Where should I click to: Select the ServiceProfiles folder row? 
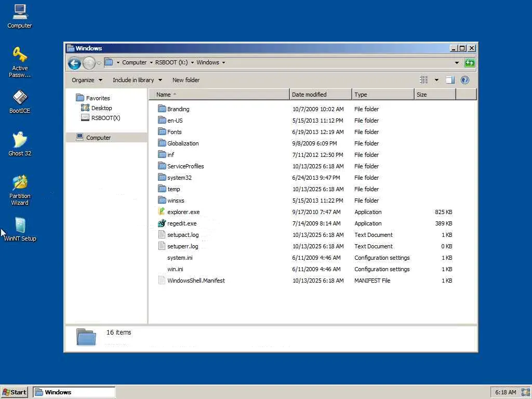(305, 166)
